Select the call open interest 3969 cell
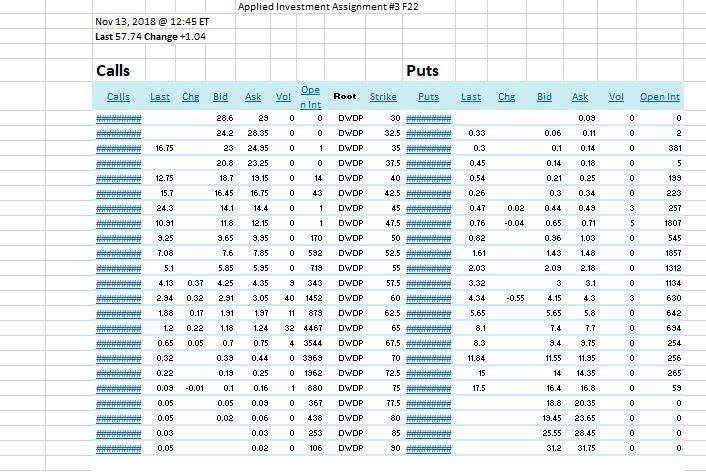 (313, 358)
